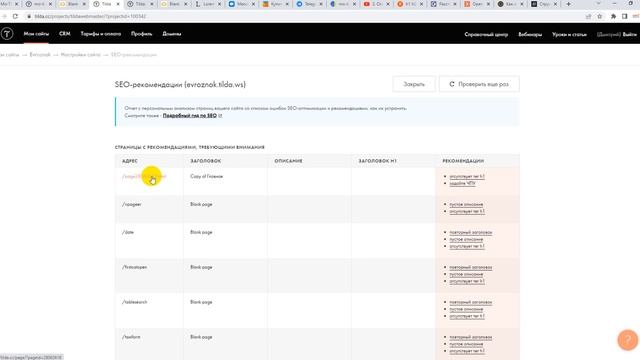Open Домены in the top menu
Image resolution: width=640 pixels, height=360 pixels.
pyautogui.click(x=172, y=34)
